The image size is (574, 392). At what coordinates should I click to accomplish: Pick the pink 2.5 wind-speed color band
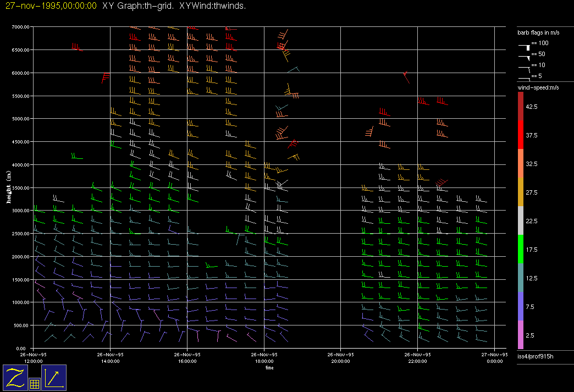(521, 335)
